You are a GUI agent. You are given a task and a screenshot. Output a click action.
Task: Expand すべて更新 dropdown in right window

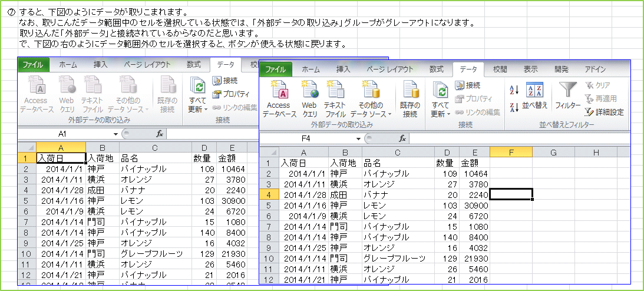coord(440,113)
